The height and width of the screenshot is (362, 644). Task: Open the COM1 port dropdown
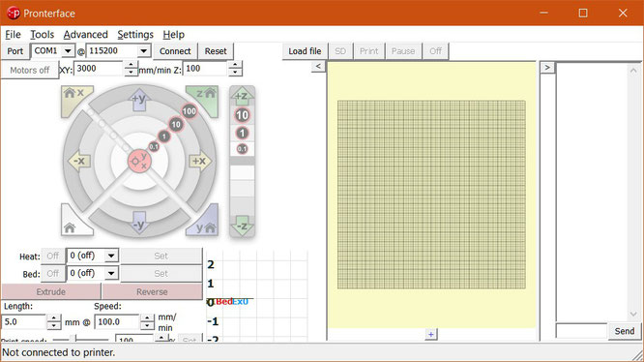click(68, 51)
